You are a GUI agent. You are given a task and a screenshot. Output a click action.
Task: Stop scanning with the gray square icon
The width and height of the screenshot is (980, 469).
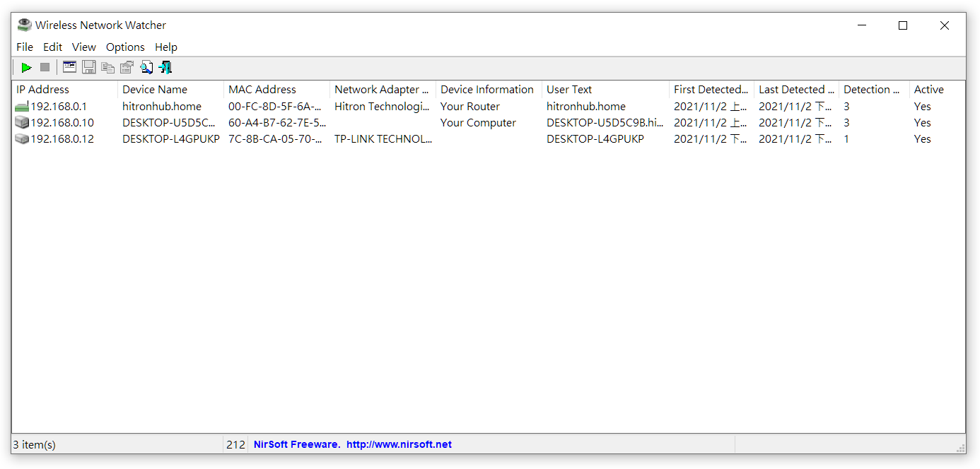pyautogui.click(x=45, y=68)
